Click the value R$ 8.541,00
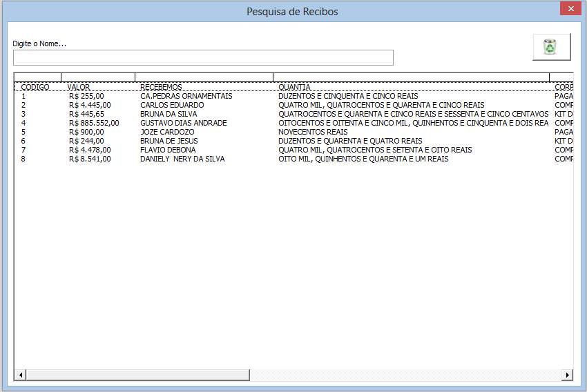 pyautogui.click(x=90, y=159)
